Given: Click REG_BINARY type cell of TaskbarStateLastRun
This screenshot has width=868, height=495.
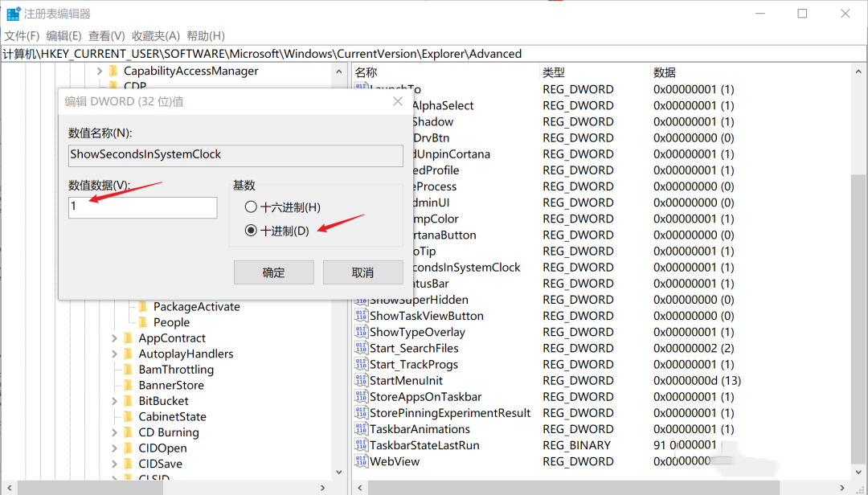Looking at the screenshot, I should pos(576,445).
